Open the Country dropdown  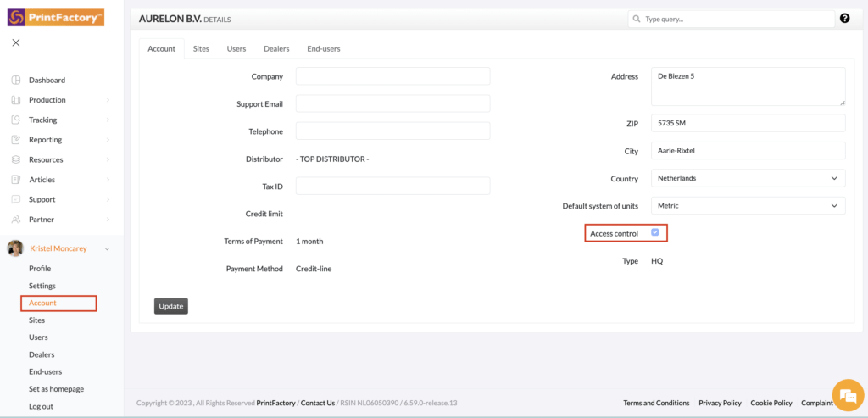pos(748,179)
